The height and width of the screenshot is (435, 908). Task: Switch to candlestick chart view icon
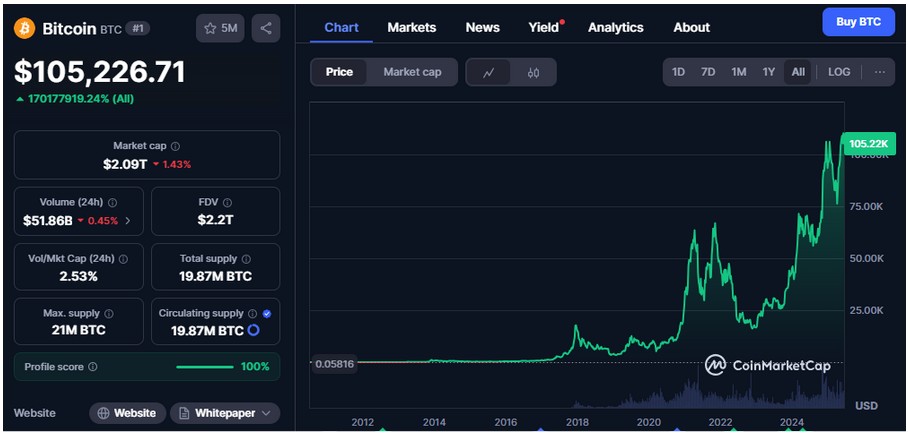533,72
